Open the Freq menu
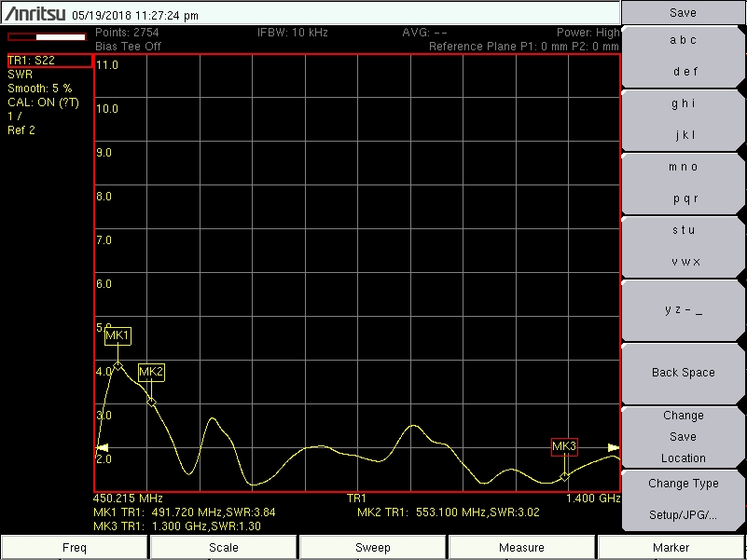This screenshot has height=560, width=747. coord(75,548)
